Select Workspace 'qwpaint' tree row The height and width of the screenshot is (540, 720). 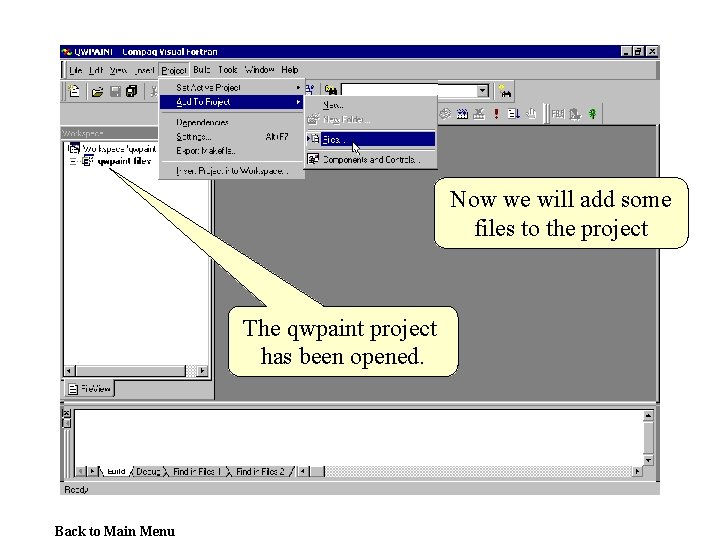tap(112, 148)
